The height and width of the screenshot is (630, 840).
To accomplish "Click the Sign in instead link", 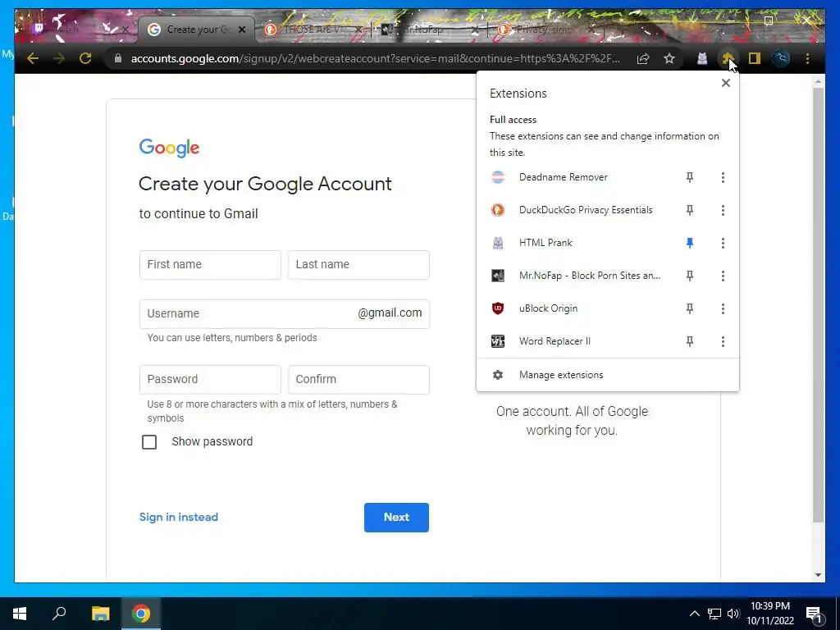I will [x=178, y=517].
